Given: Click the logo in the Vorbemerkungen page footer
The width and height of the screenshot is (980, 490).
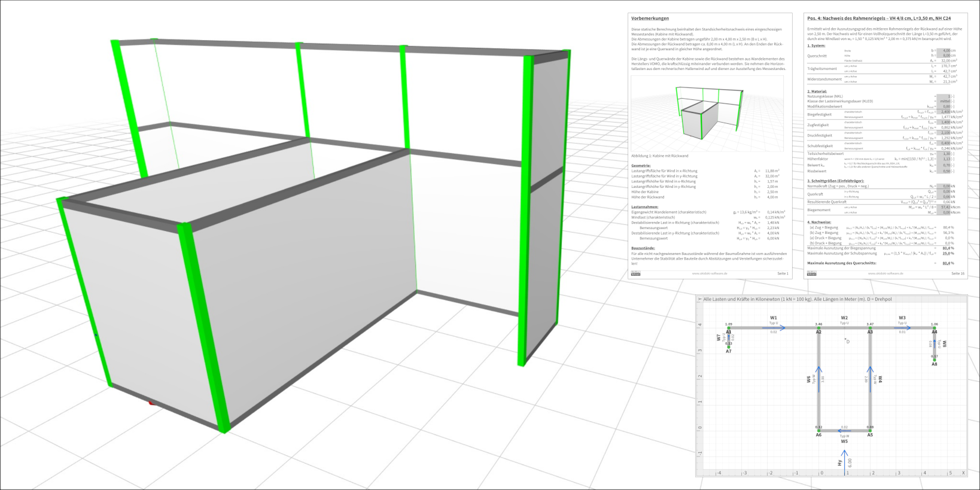Looking at the screenshot, I should pos(635,273).
